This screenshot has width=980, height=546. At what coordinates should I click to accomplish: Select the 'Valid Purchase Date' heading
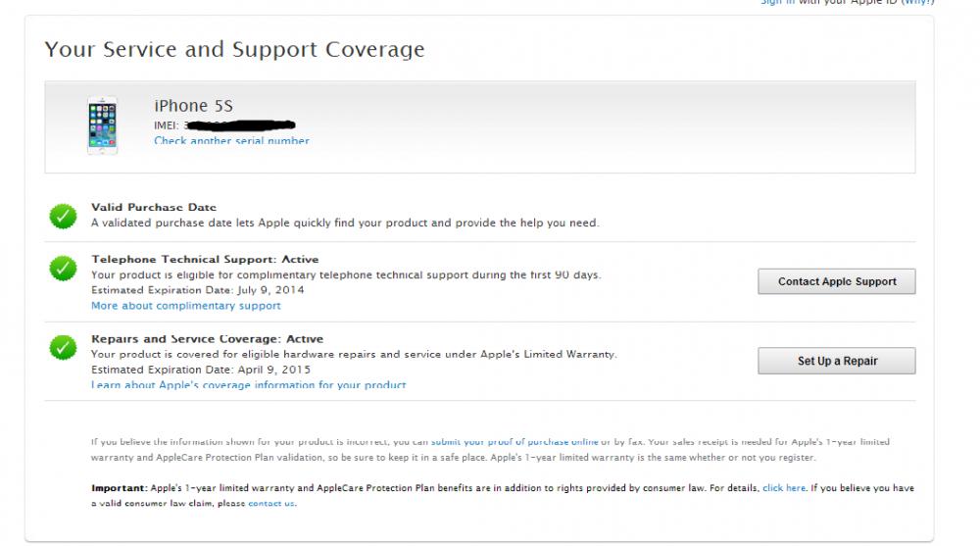pos(154,207)
